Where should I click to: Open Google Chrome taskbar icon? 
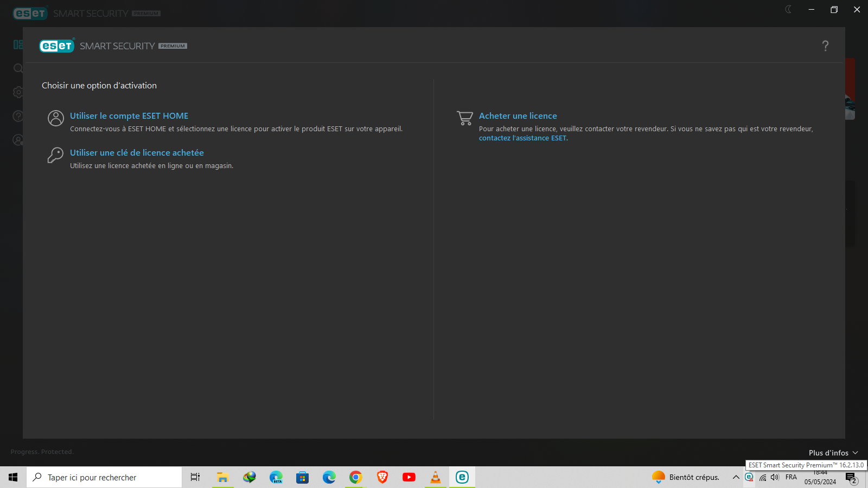(x=355, y=477)
